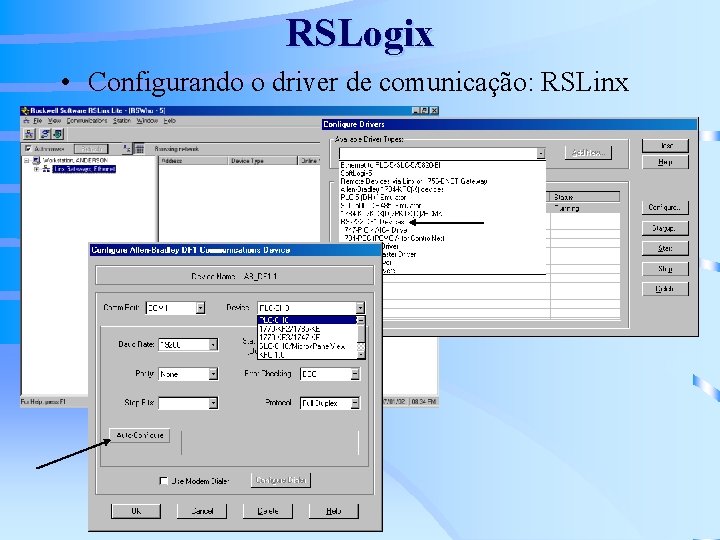Screen dimensions: 720x540
Task: Click the Add New button in Configure Drivers
Action: pos(588,152)
